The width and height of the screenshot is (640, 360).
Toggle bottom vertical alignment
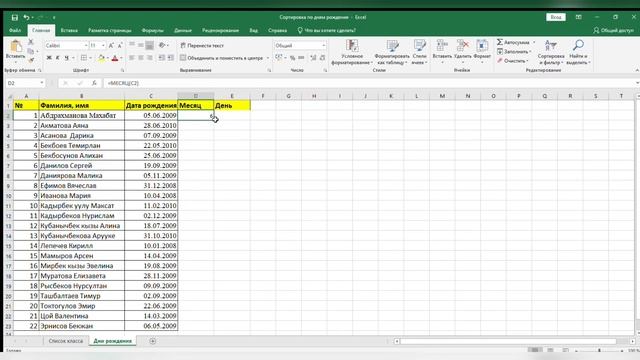coord(150,45)
